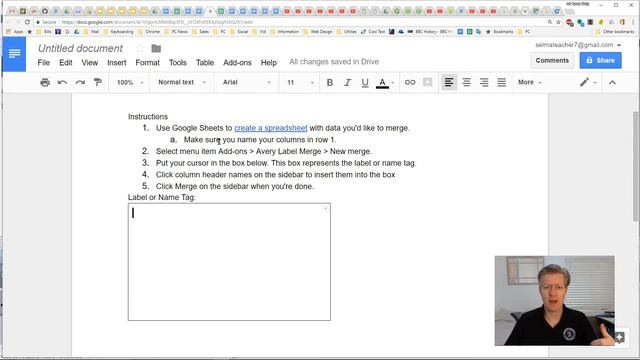
Task: Open the zoom 100% dropdown
Action: (x=130, y=82)
